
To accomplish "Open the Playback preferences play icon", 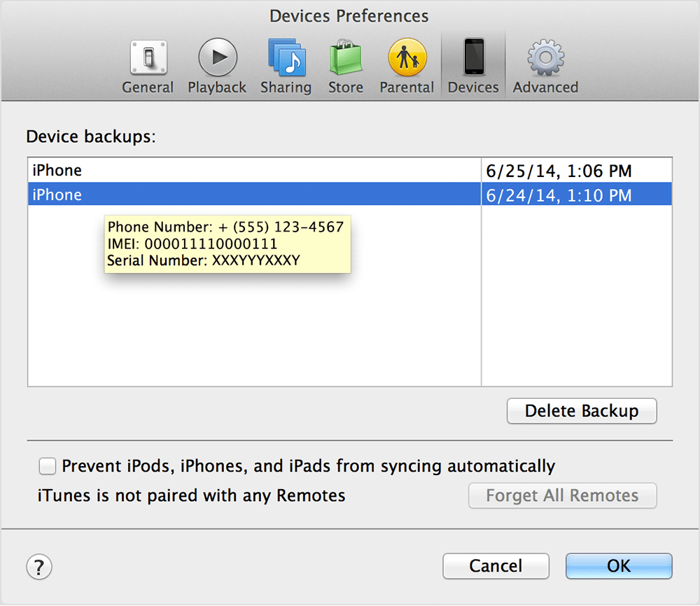I will pyautogui.click(x=218, y=57).
